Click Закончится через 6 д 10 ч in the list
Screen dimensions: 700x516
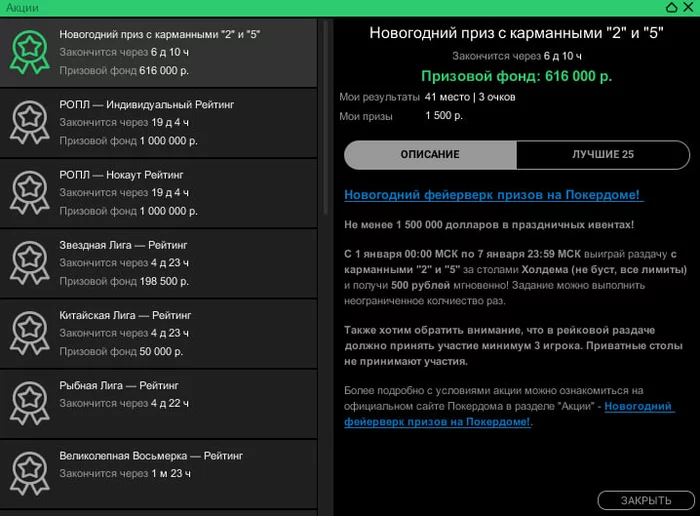124,52
